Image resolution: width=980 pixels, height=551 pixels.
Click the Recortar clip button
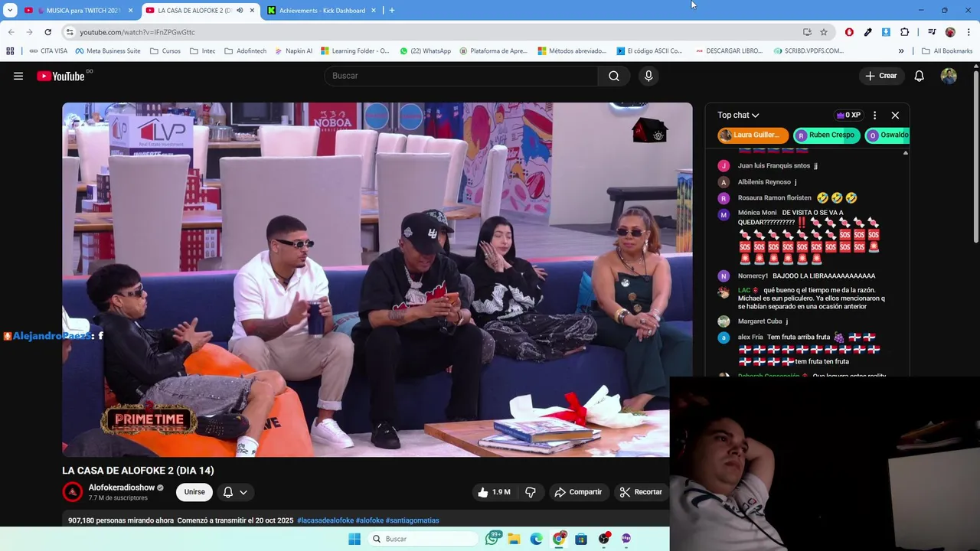[x=641, y=492]
